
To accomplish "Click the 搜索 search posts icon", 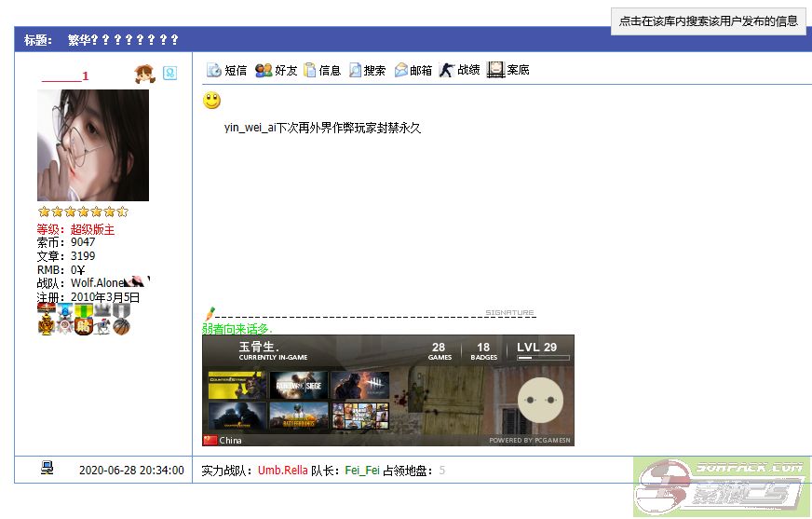I will (x=355, y=70).
